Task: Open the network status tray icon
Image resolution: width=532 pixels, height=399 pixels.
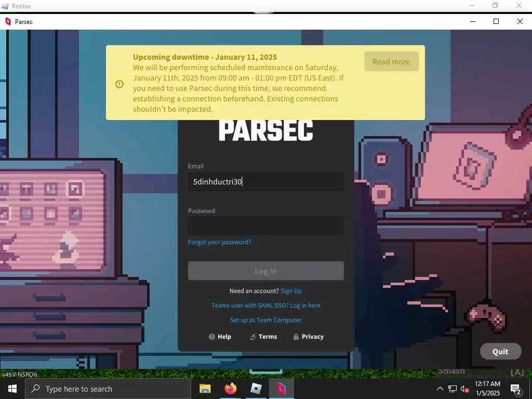Action: click(x=453, y=389)
